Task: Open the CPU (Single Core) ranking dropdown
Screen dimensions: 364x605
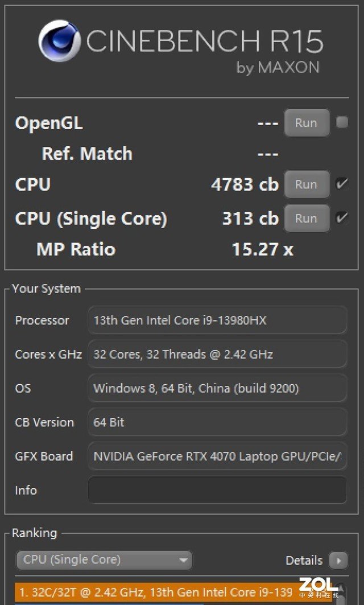Action: tap(104, 561)
